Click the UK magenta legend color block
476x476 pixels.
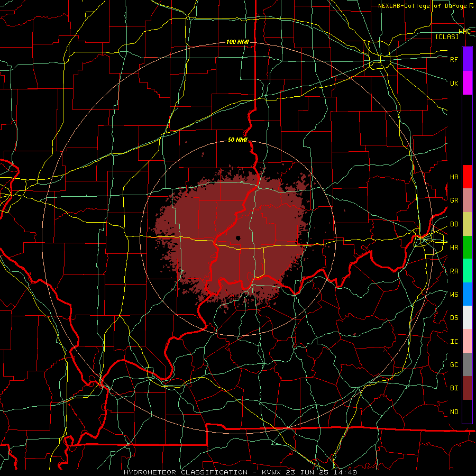point(467,83)
